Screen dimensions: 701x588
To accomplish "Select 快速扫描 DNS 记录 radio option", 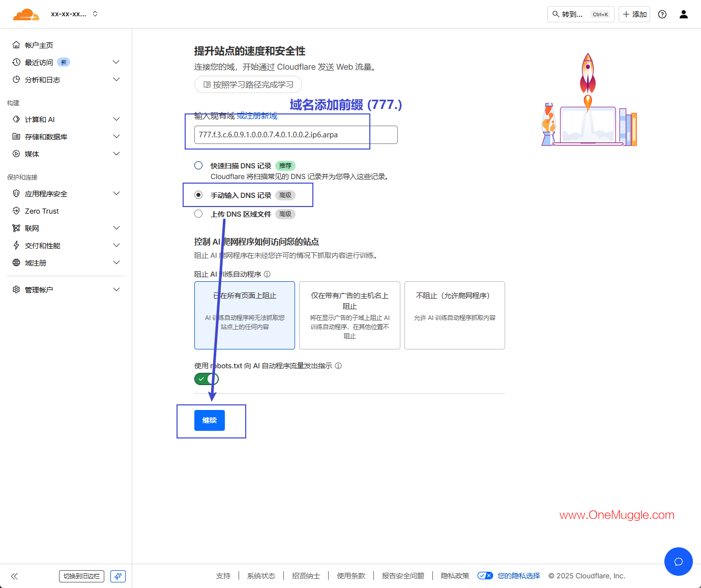I will click(198, 165).
